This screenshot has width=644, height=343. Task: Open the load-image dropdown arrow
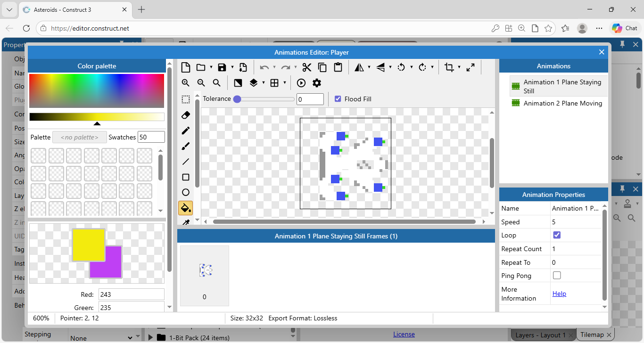[211, 67]
